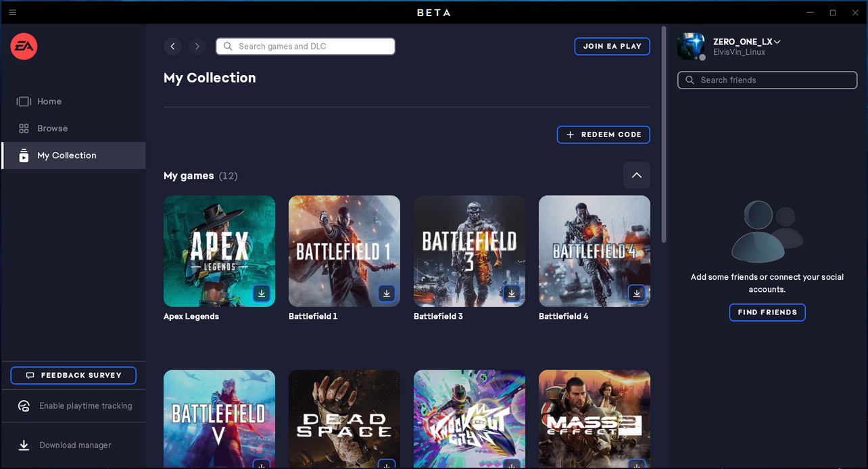
Task: Open the Battlefield 4 cover thumbnail
Action: [594, 251]
